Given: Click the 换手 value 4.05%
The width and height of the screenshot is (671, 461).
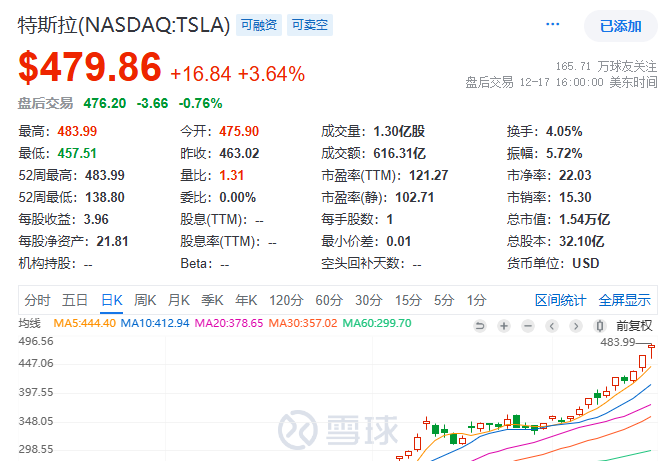Looking at the screenshot, I should (x=564, y=131).
